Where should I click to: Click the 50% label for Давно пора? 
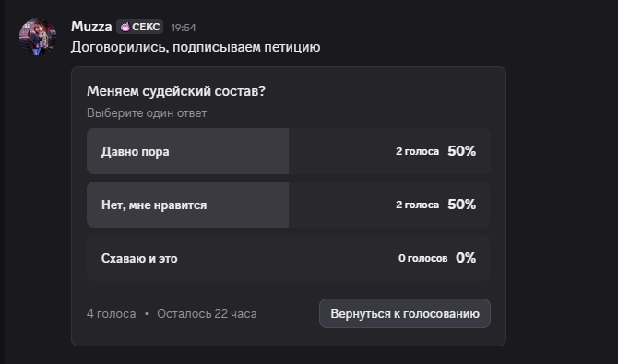point(461,151)
